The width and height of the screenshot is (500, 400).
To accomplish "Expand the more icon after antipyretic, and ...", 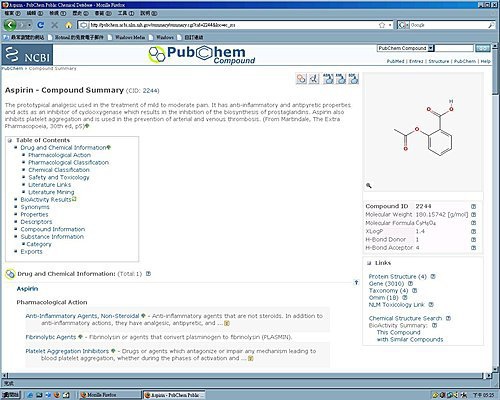I will tap(227, 323).
